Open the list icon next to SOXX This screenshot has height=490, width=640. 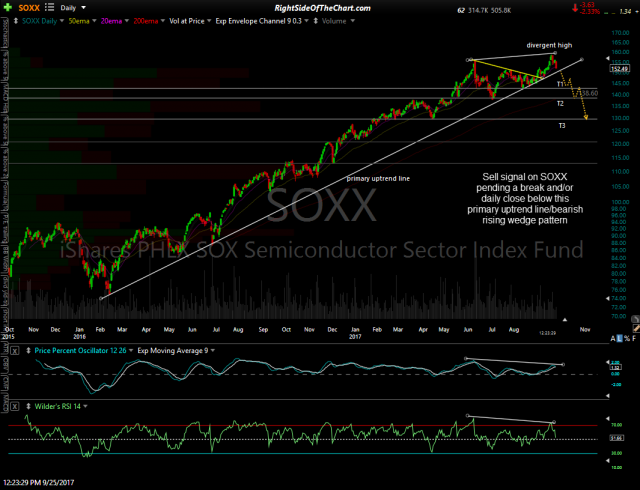click(x=49, y=7)
